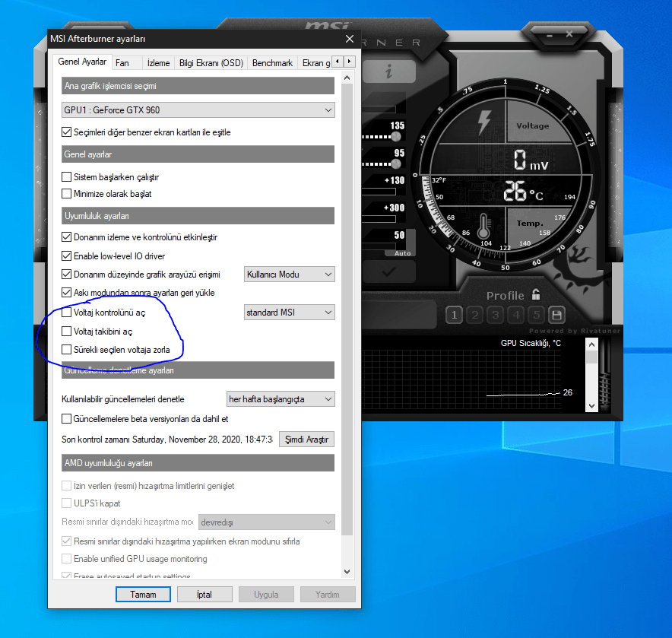Close the MSI Afterburner ayarları dialog

pos(350,39)
